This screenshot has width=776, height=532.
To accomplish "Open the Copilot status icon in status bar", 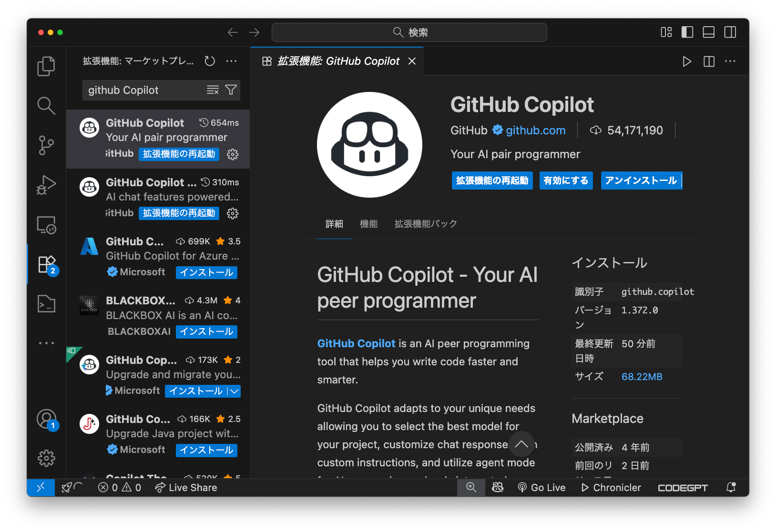I will coord(498,488).
